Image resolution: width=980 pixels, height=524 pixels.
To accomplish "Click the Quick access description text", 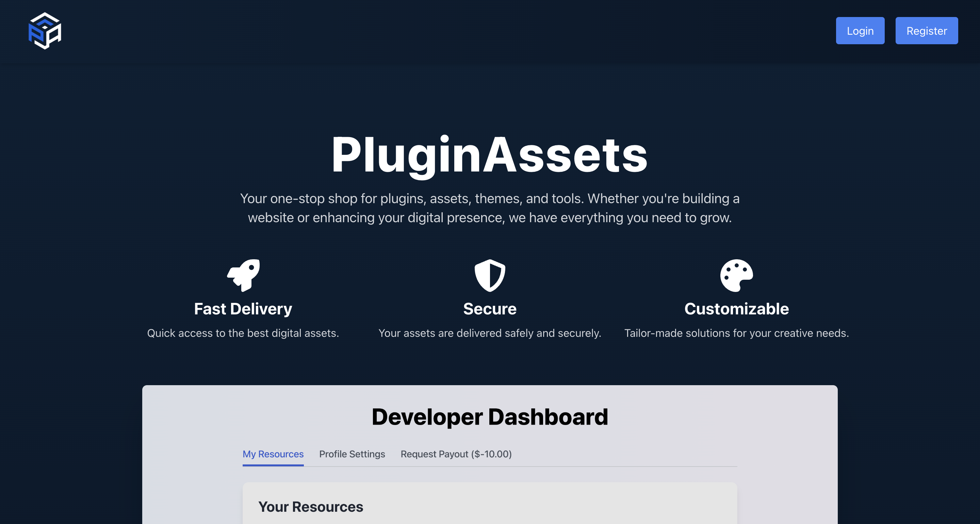I will (x=243, y=333).
